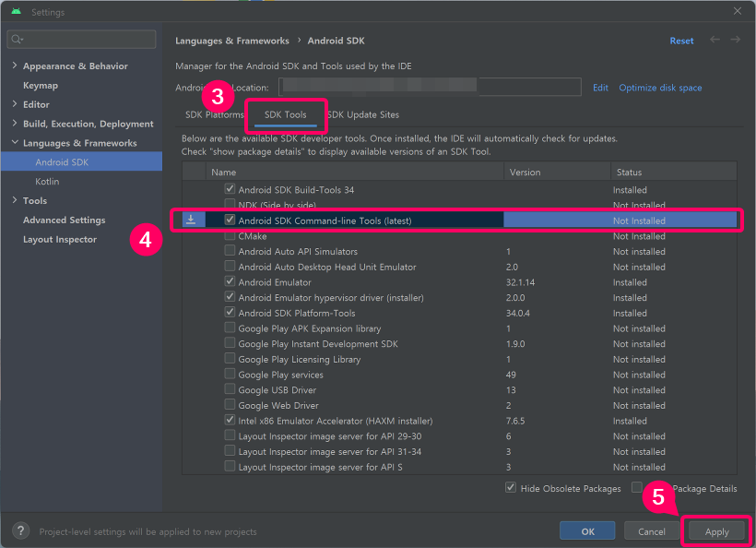Switch to SDK Update Sites tab
This screenshot has width=756, height=548.
pos(363,114)
